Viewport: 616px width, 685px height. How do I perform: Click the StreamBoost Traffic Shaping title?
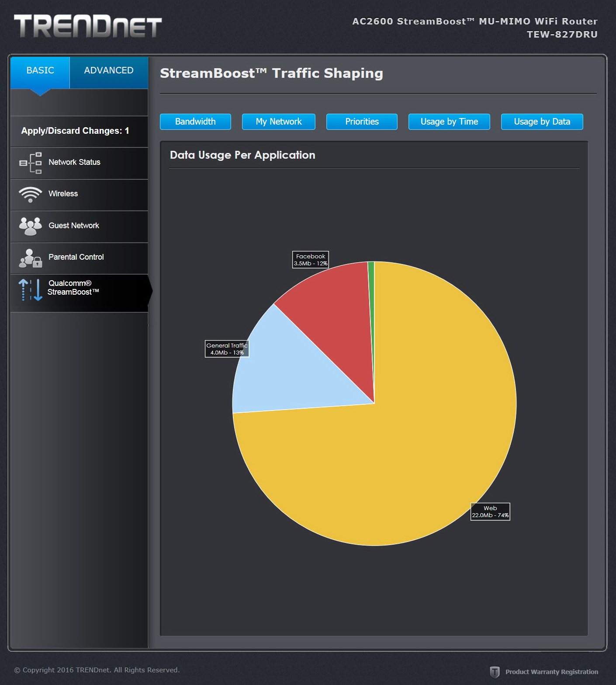[271, 73]
